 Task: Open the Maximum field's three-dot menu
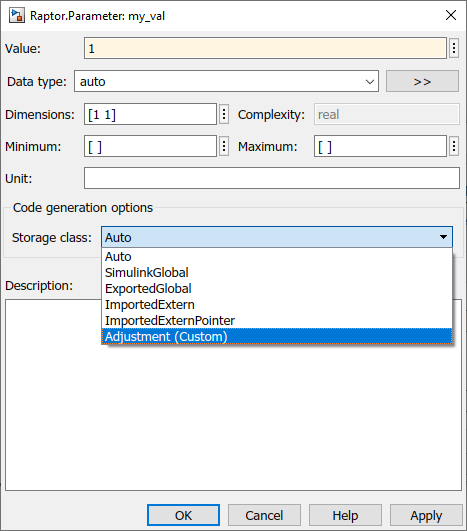pyautogui.click(x=454, y=146)
